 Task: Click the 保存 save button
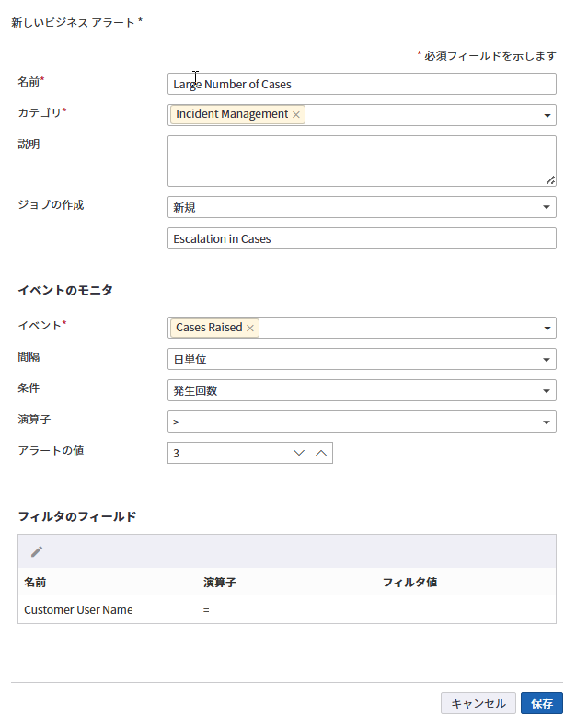[x=541, y=703]
